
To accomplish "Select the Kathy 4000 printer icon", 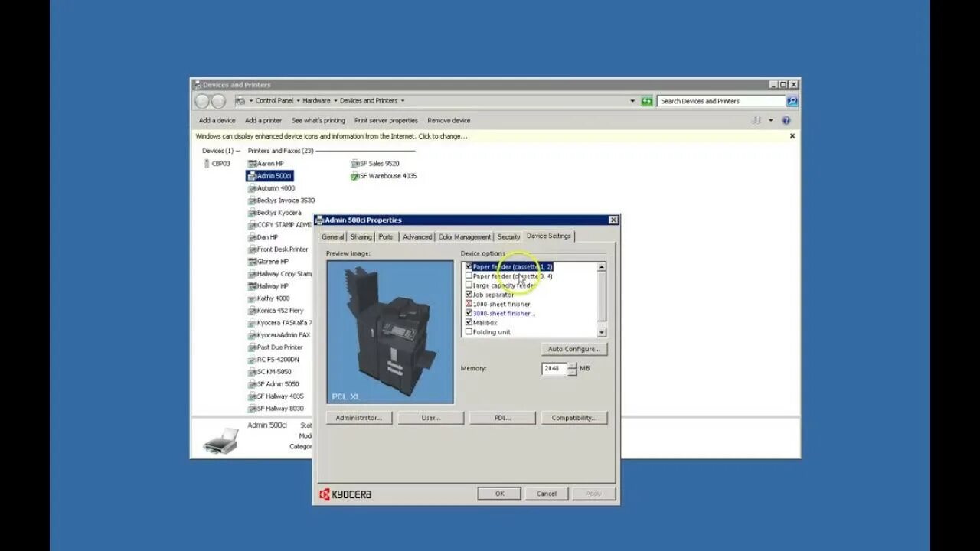I will coord(252,298).
